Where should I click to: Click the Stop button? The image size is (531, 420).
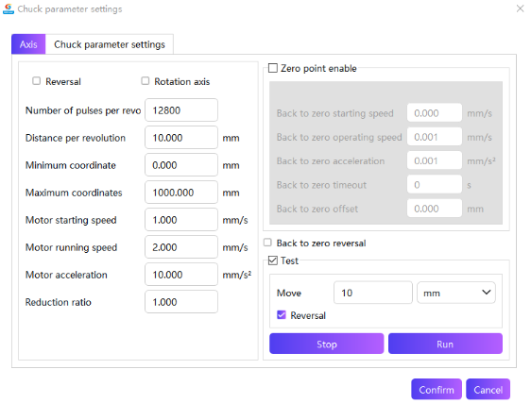327,344
